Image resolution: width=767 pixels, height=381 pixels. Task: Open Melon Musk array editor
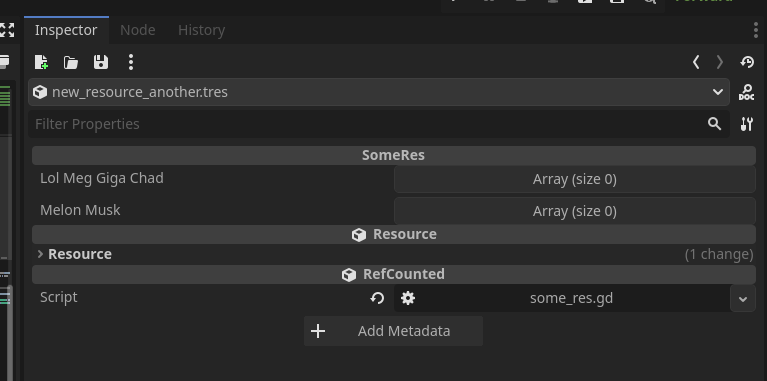pos(575,211)
